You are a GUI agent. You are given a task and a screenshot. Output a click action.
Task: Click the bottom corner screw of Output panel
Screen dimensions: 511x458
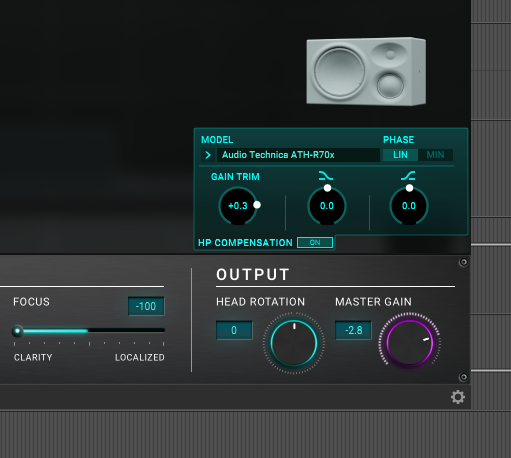[463, 377]
